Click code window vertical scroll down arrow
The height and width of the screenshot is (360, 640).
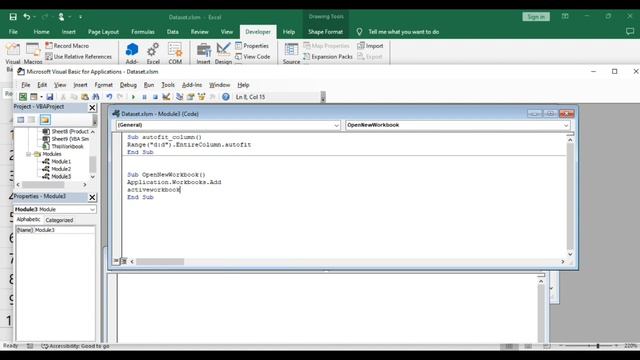pos(570,253)
